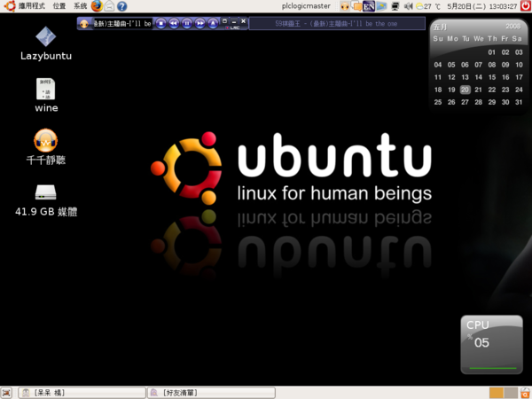This screenshot has height=399, width=532.
Task: Switch to the first orange workspace
Action: click(497, 393)
